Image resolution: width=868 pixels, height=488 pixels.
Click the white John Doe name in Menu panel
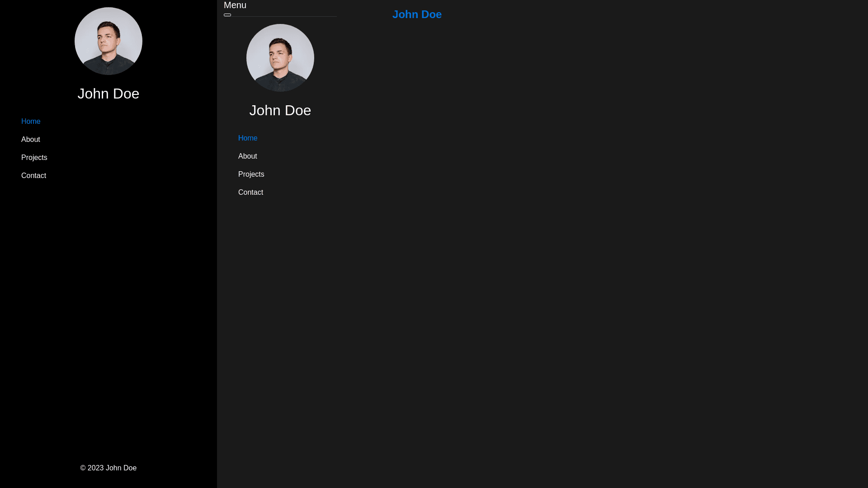point(280,110)
